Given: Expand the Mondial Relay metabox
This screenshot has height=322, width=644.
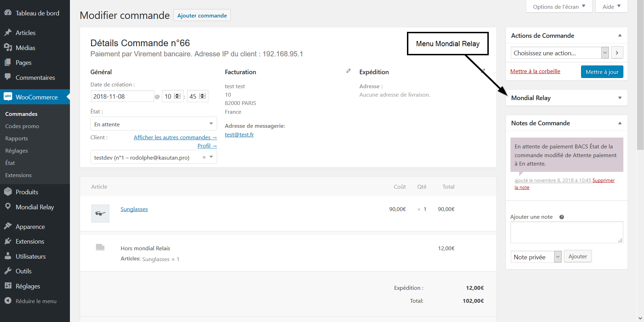Looking at the screenshot, I should (620, 98).
